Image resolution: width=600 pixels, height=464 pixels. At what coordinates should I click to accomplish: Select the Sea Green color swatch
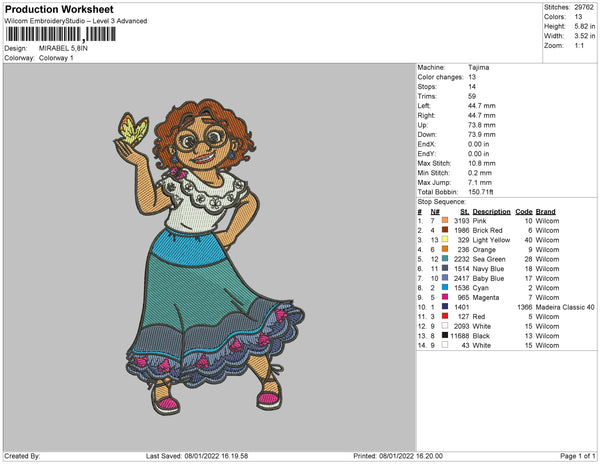coord(445,259)
